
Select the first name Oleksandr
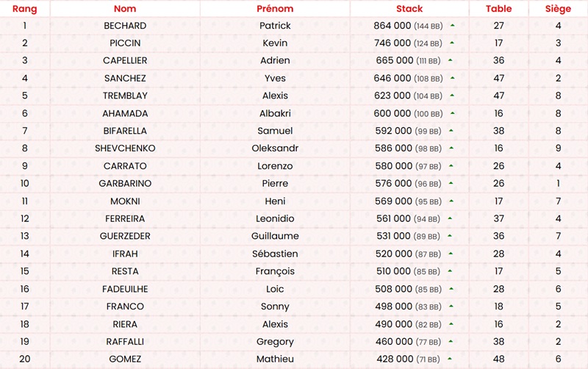(x=275, y=148)
